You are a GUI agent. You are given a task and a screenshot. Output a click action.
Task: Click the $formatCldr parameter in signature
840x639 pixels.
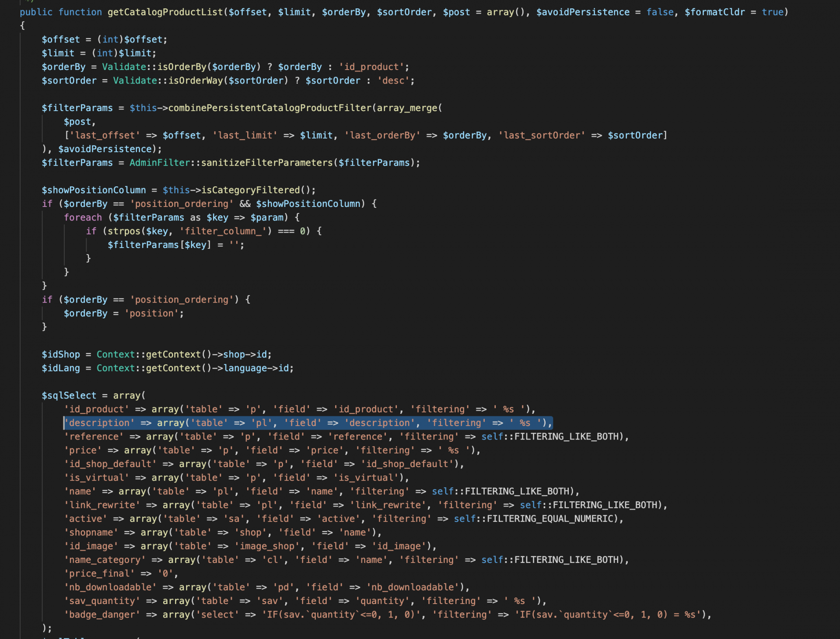pos(714,12)
